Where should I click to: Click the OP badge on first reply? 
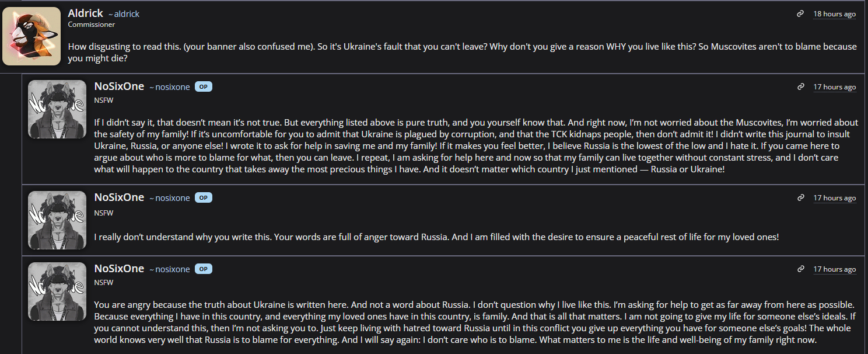point(203,86)
